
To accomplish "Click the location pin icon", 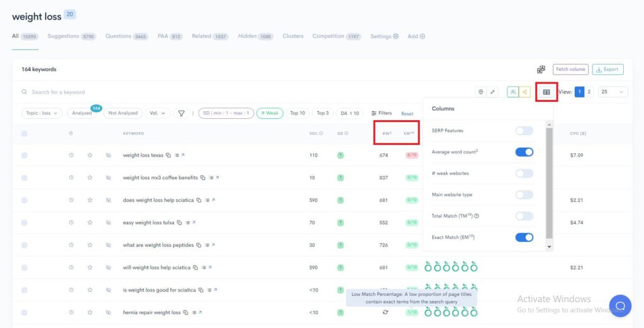I will pyautogui.click(x=480, y=92).
